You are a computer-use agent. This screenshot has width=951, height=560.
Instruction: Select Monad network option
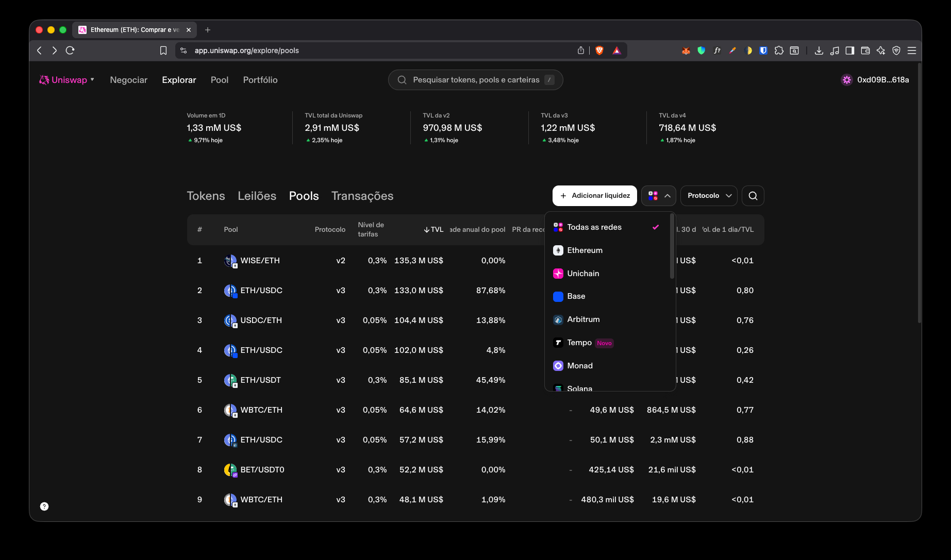point(606,366)
